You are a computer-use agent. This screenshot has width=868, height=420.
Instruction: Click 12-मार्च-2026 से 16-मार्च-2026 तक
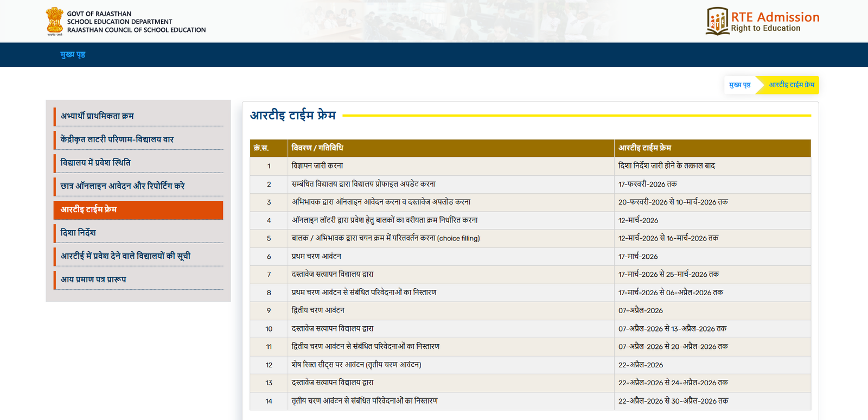[x=668, y=238]
